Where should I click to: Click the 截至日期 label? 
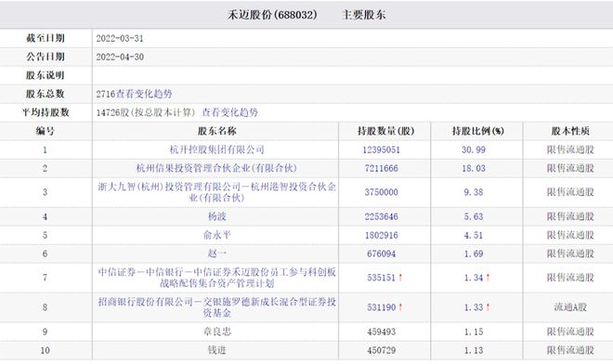[45, 38]
